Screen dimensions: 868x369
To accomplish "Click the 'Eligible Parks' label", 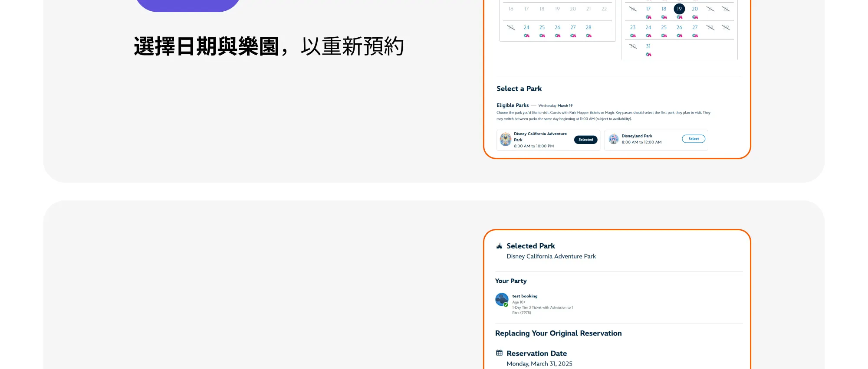I will (513, 105).
